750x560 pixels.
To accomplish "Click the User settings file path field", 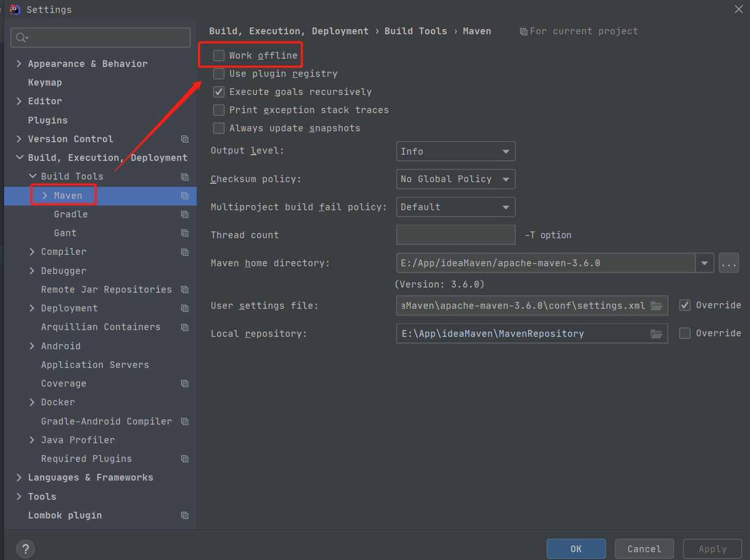I will click(x=532, y=306).
